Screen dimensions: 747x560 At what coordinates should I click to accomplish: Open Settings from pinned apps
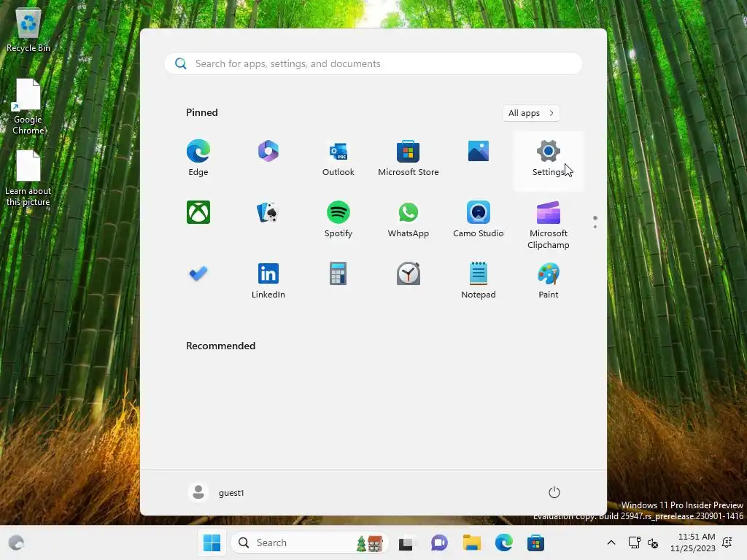click(x=549, y=160)
